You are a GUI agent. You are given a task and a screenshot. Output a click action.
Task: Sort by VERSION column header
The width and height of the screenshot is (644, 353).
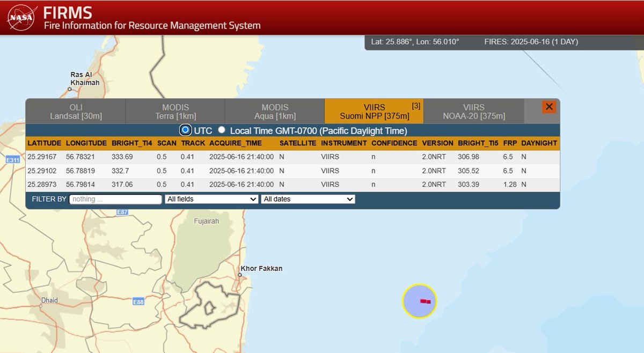437,143
